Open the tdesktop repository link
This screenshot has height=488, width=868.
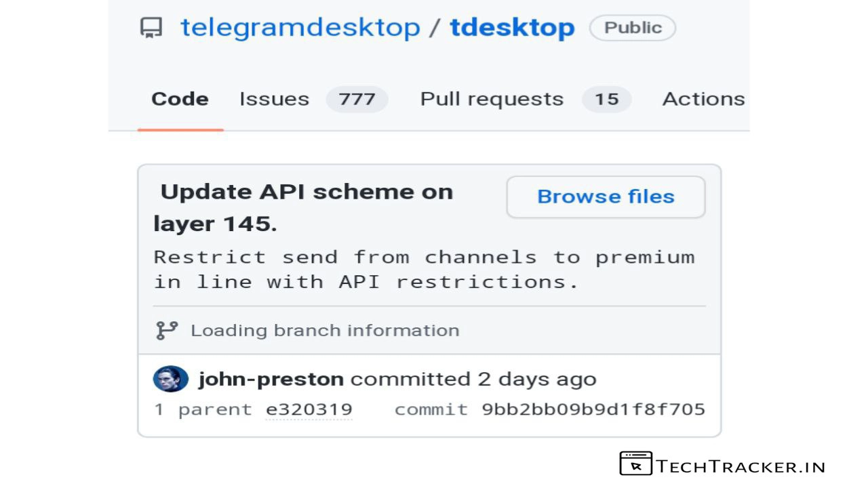pos(512,28)
